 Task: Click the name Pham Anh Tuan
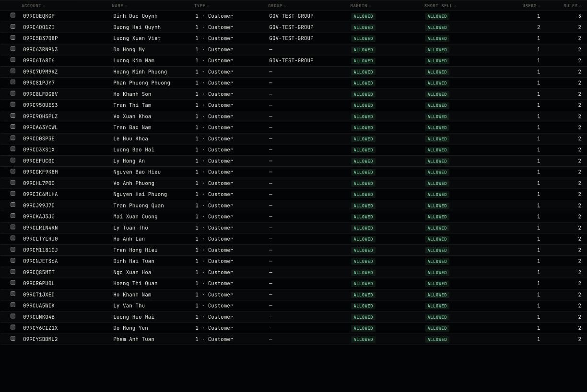point(134,339)
